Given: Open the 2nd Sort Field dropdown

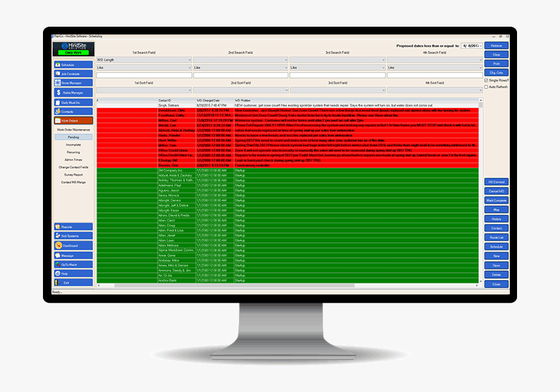Looking at the screenshot, I should 241,91.
